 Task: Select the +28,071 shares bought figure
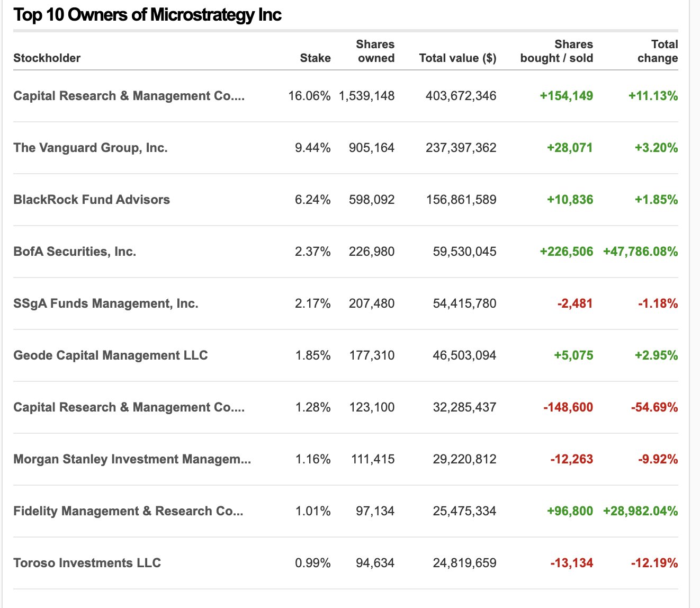click(570, 148)
